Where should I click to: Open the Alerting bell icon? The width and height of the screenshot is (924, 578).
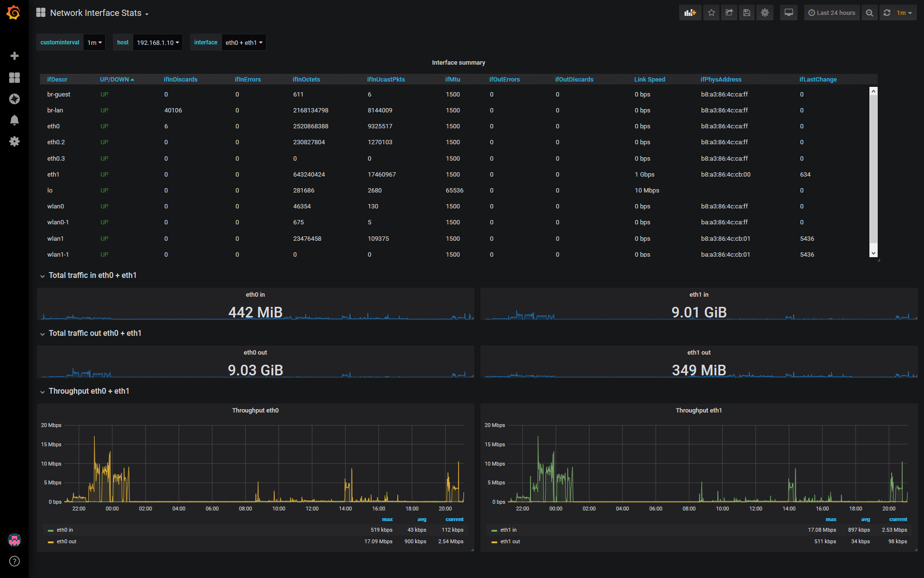[14, 120]
